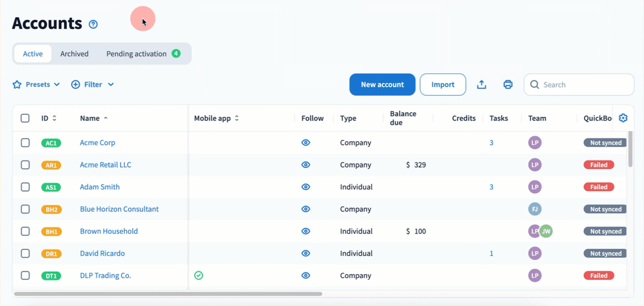The image size is (644, 306).
Task: Click the FJ team avatar for Blue Horizon Consultant
Action: point(535,209)
